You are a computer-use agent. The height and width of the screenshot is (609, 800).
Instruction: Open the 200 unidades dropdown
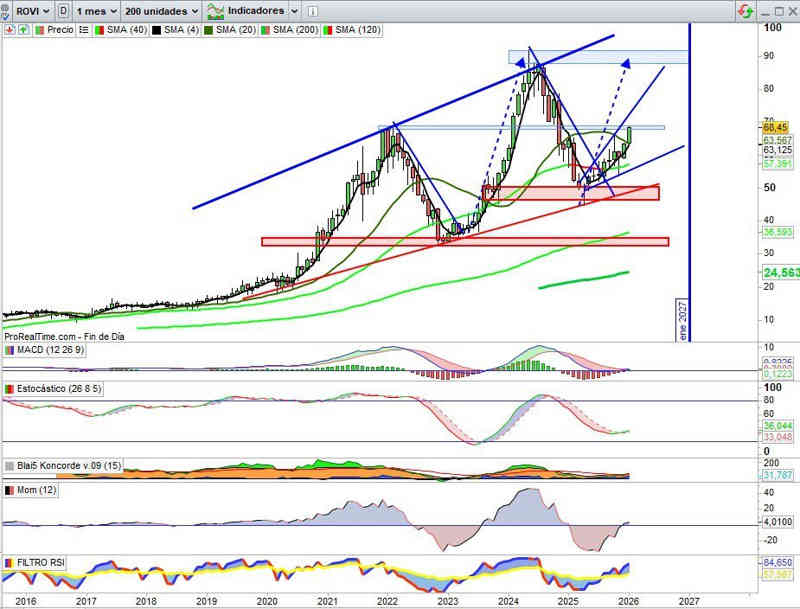click(x=160, y=11)
